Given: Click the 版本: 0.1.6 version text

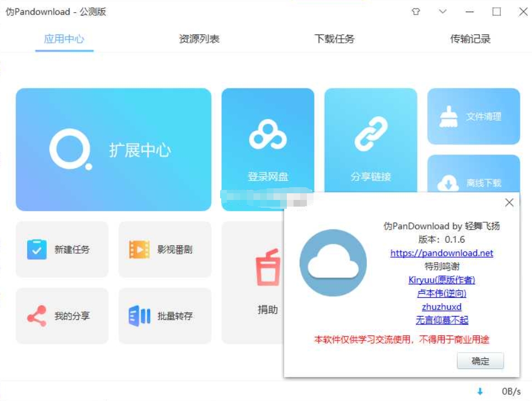Looking at the screenshot, I should (441, 239).
